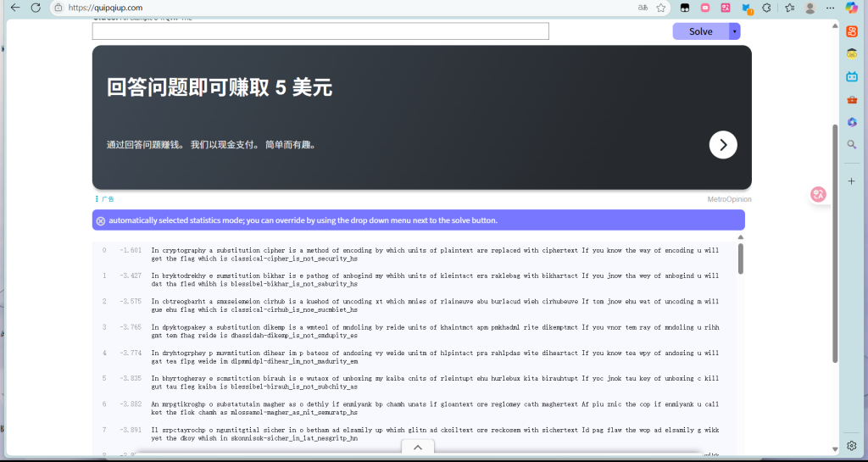Open the Favorites list icon

coord(788,8)
